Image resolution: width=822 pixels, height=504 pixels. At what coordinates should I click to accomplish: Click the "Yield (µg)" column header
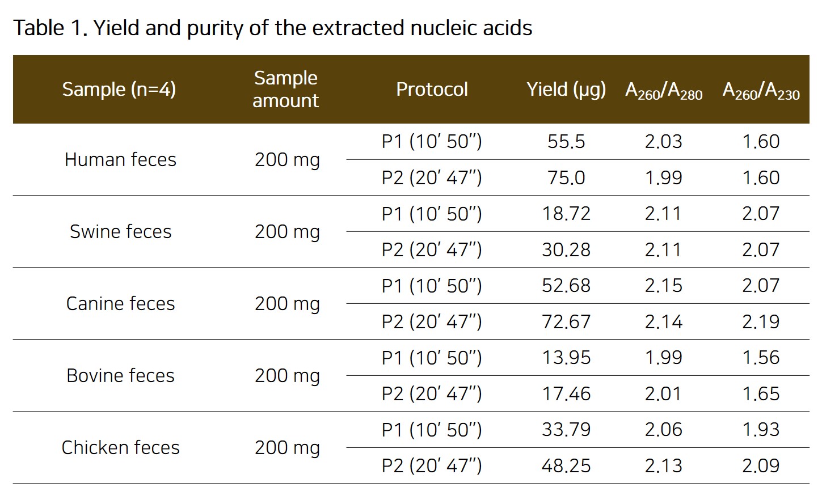(x=566, y=89)
